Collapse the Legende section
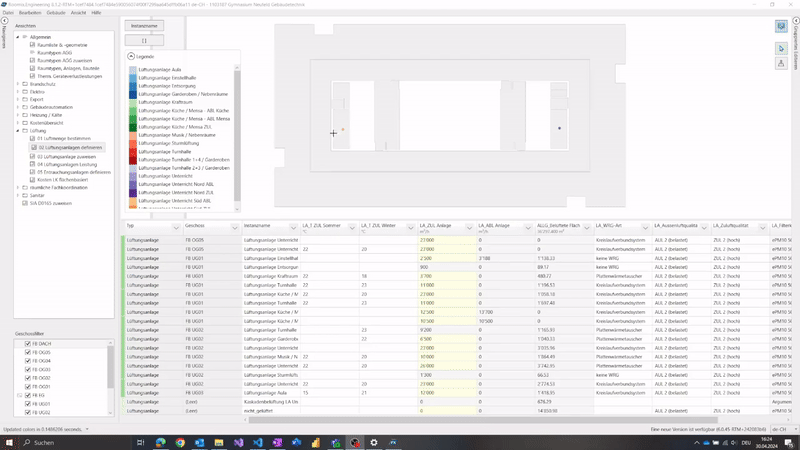Viewport: 800px width, 450px height. point(131,57)
